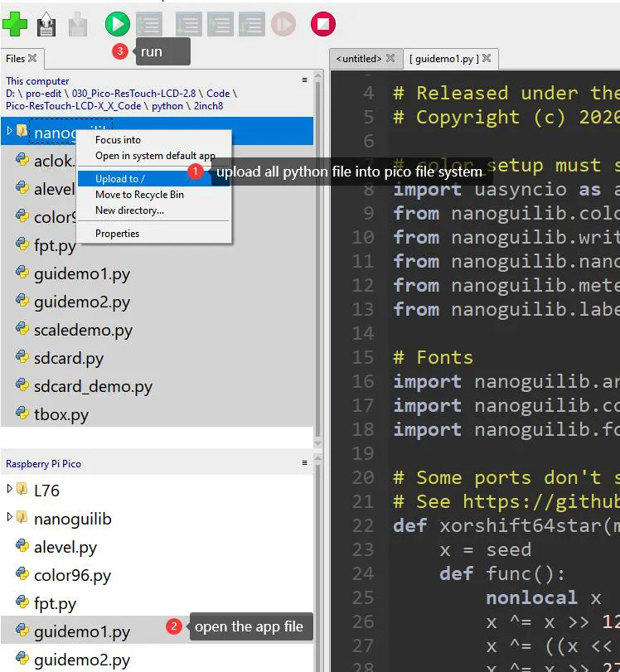Image resolution: width=620 pixels, height=672 pixels.
Task: Expand the L76 folder on Raspberry Pi Pico
Action: click(x=9, y=489)
